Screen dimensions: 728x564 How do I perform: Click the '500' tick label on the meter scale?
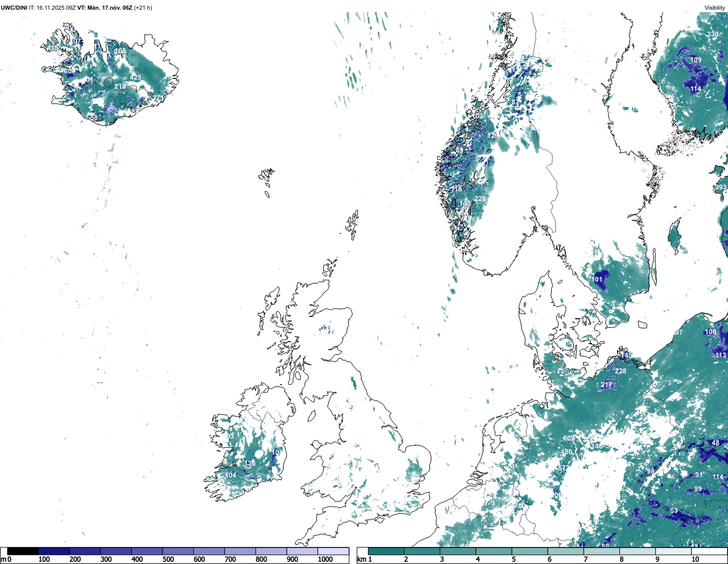(x=168, y=559)
